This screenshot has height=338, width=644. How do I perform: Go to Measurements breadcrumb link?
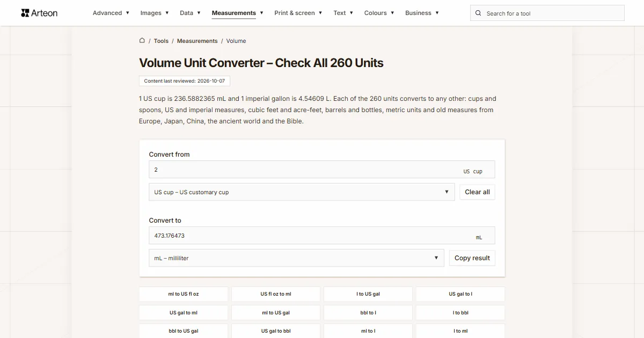tap(197, 41)
